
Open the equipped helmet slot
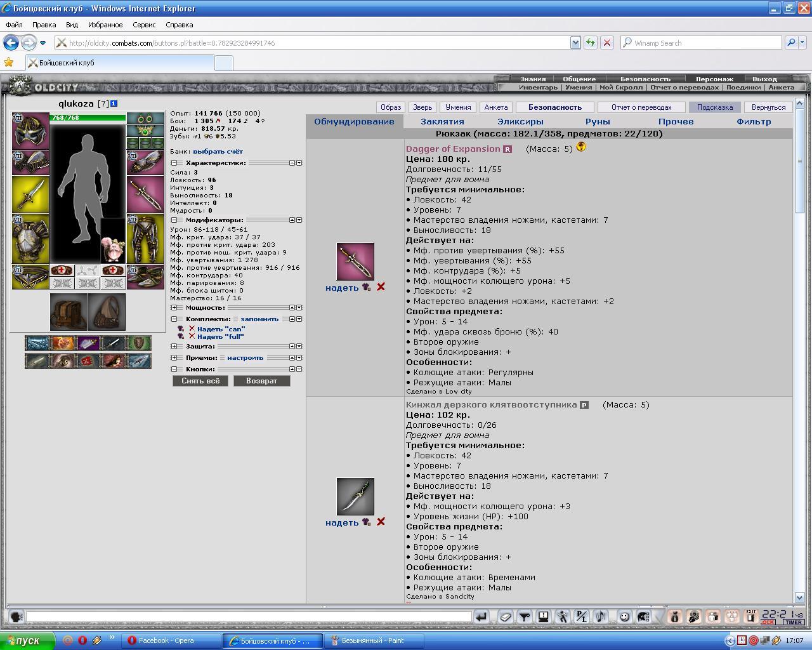(x=30, y=131)
